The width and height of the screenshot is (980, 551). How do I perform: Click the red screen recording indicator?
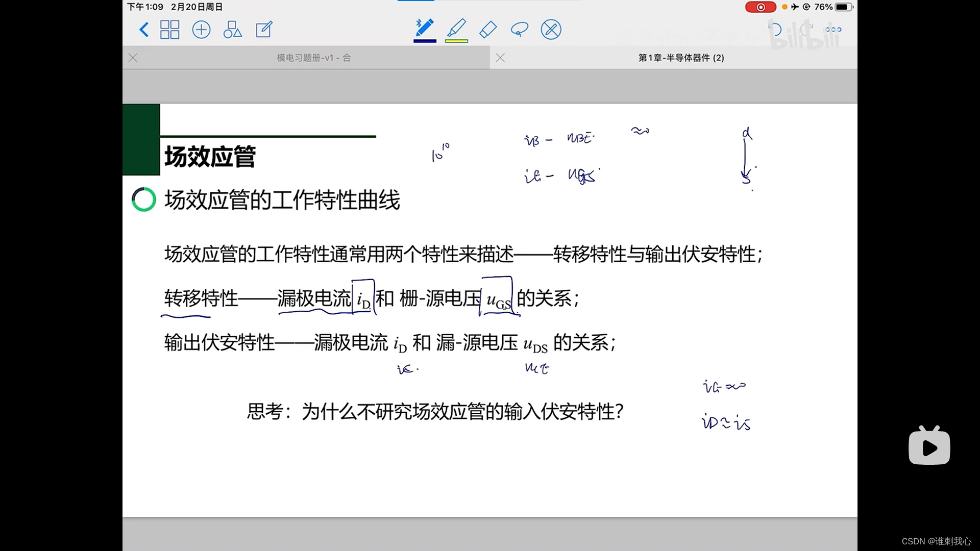(x=760, y=7)
